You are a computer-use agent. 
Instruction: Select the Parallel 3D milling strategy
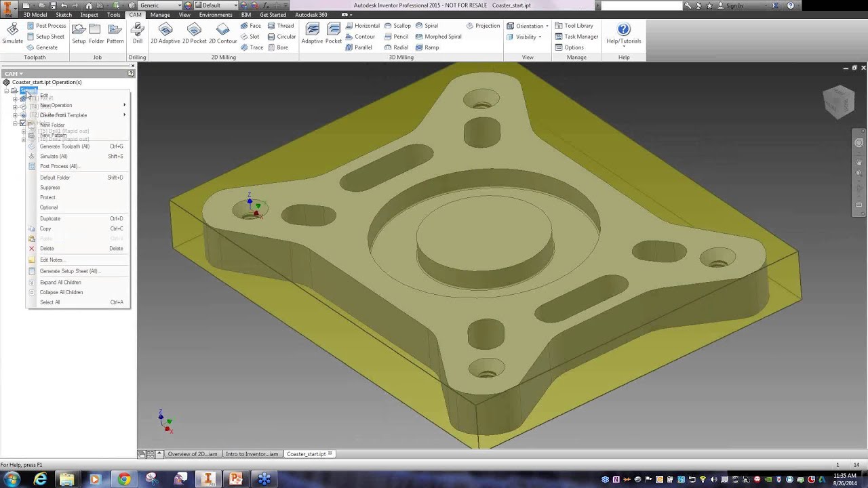click(x=359, y=47)
